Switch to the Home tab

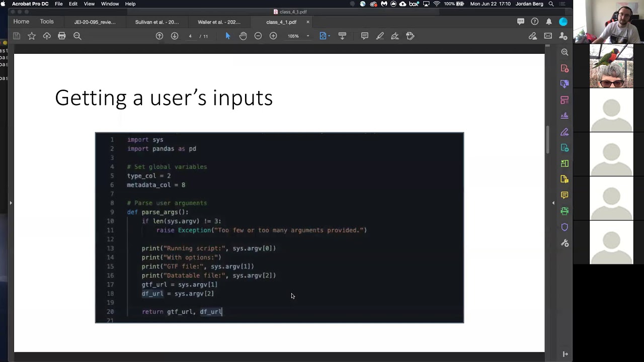[21, 22]
